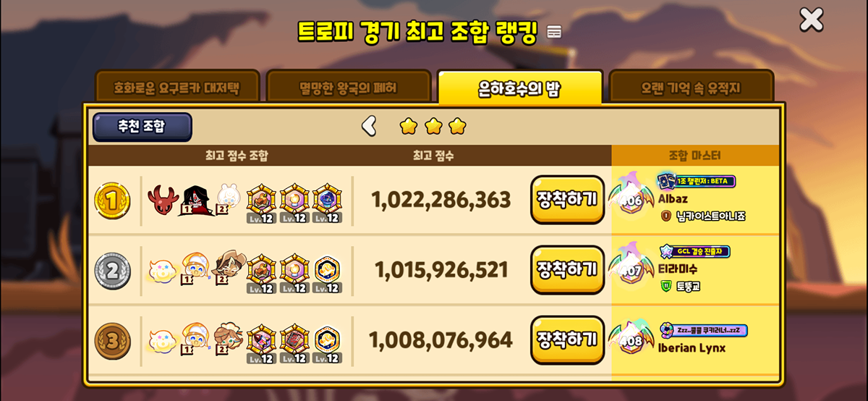Switch to the 멸망한 왕국의 폐허 tab
This screenshot has width=868, height=401.
point(348,89)
